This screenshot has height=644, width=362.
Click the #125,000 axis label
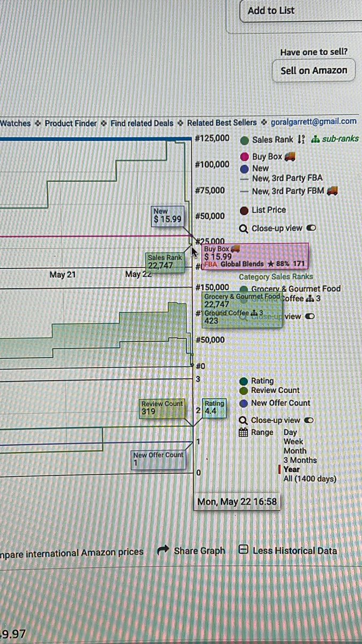[x=213, y=138]
